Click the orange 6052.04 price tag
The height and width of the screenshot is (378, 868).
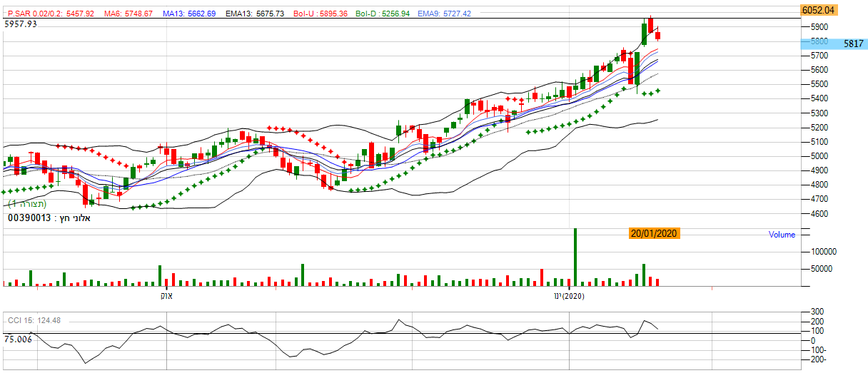tap(818, 10)
